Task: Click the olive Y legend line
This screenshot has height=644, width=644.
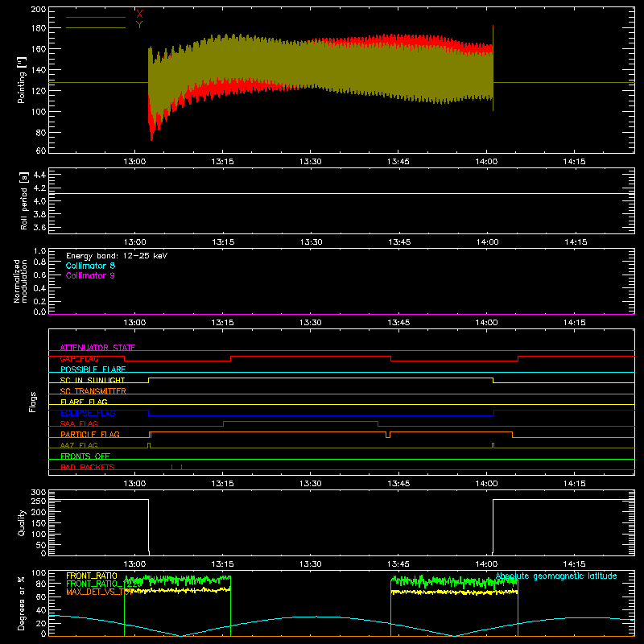Action: (x=96, y=27)
